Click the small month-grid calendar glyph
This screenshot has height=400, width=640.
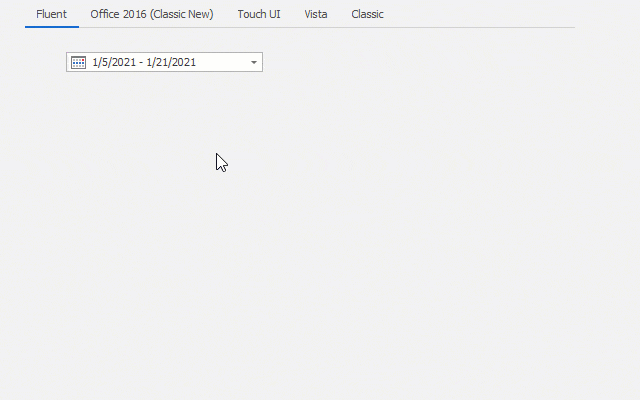click(x=78, y=62)
